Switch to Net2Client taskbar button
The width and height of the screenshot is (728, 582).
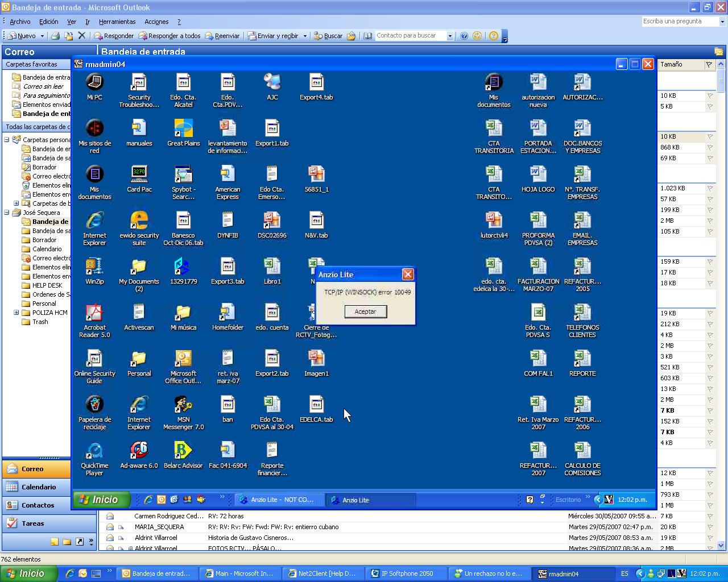point(323,573)
